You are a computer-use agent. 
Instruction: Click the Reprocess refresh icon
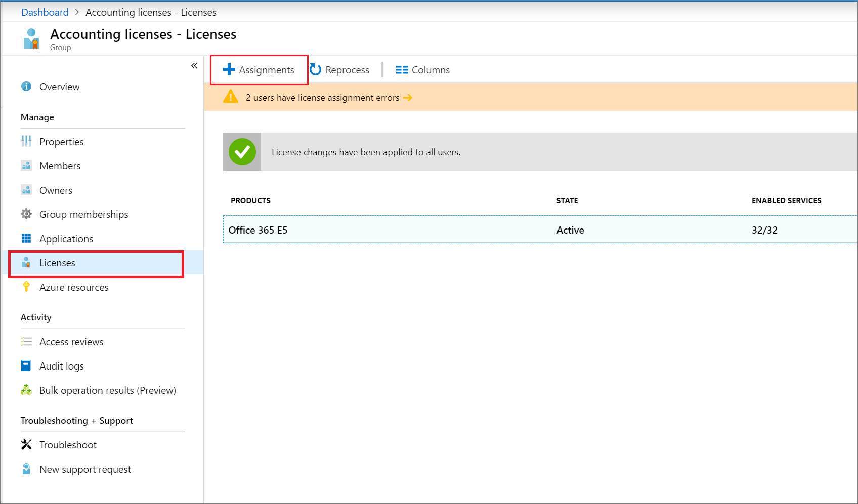point(315,69)
